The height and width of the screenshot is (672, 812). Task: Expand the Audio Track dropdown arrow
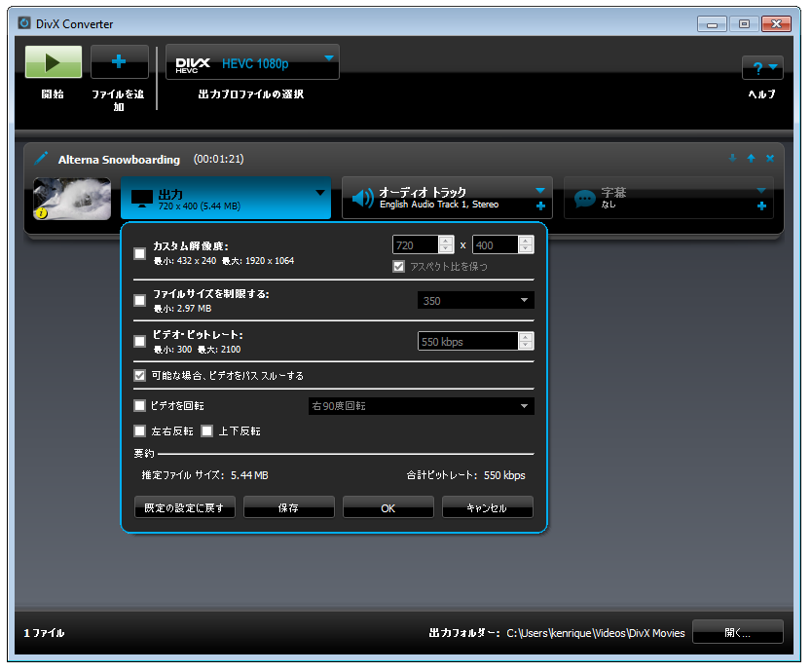pyautogui.click(x=540, y=191)
